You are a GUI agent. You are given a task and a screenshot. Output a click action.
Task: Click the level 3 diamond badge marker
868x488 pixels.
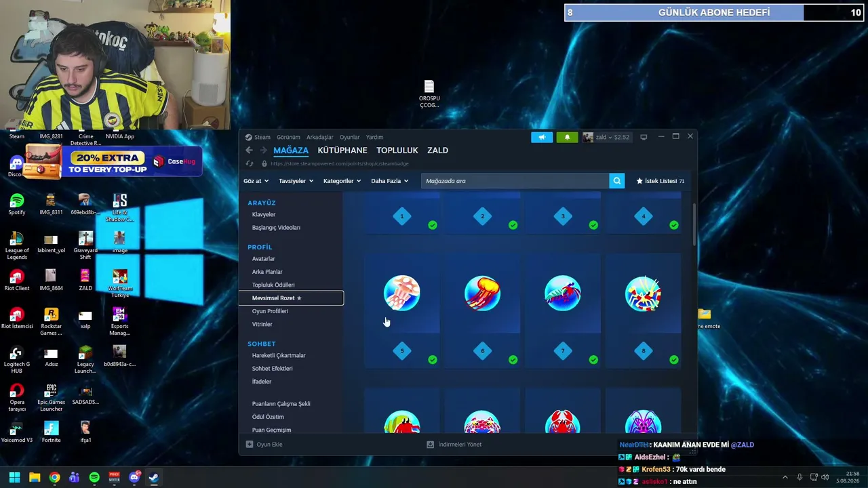[563, 216]
